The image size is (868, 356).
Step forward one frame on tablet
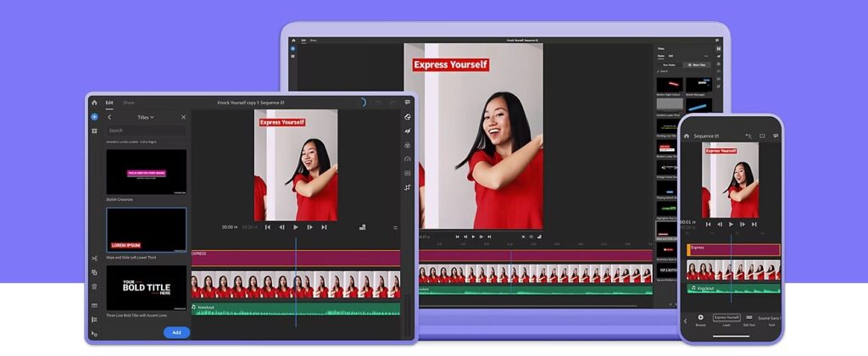(x=309, y=227)
